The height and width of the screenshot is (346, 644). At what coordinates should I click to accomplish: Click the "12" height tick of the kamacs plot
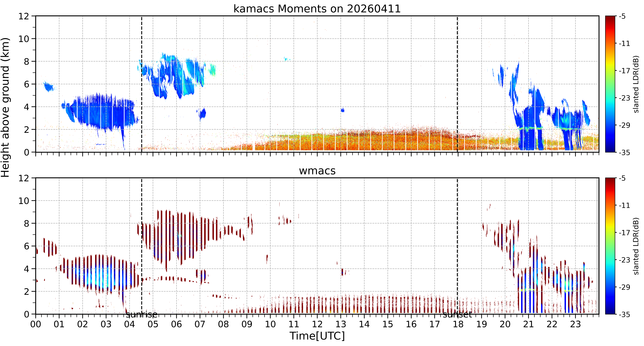click(x=24, y=16)
